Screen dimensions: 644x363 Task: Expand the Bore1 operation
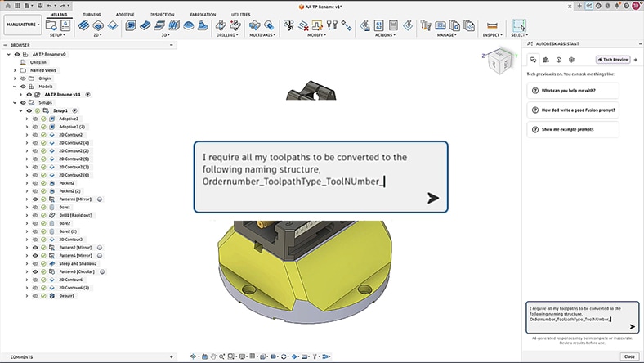coord(27,207)
